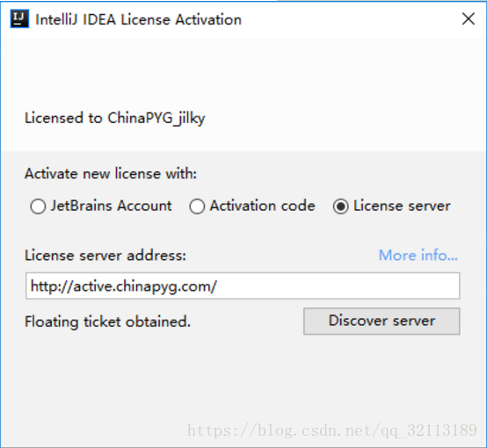
Task: Click the JetBrains Account label text
Action: click(x=111, y=206)
